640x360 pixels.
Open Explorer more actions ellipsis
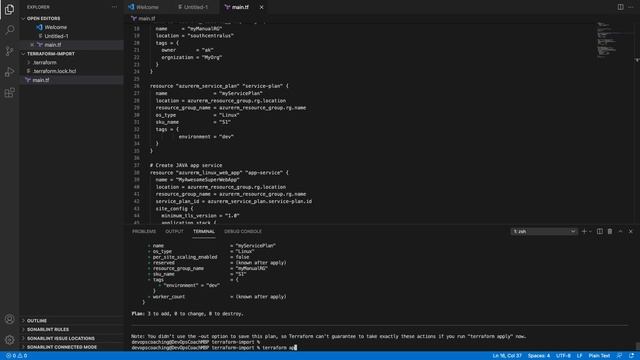(x=114, y=7)
